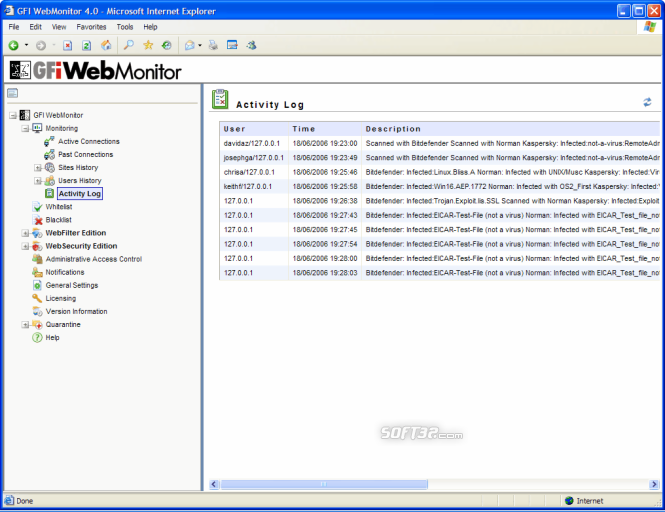Click the Mail envelope toolbar icon
665x512 pixels.
point(190,45)
